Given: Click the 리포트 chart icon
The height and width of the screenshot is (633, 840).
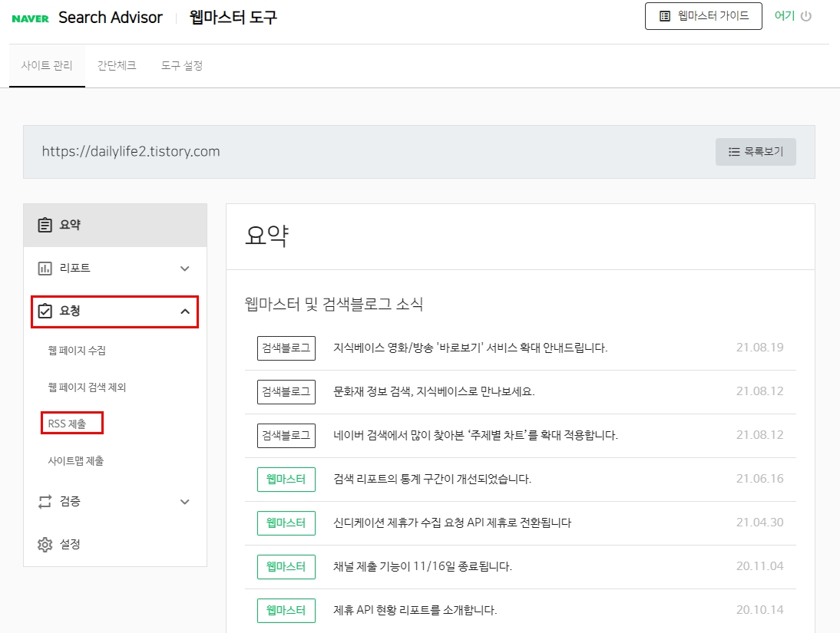Looking at the screenshot, I should pos(45,269).
